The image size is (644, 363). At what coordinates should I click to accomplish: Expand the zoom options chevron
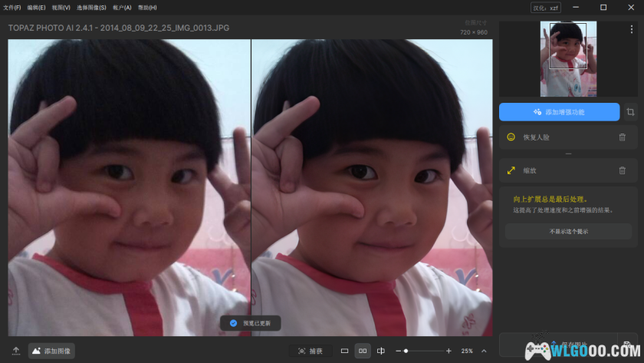[484, 351]
